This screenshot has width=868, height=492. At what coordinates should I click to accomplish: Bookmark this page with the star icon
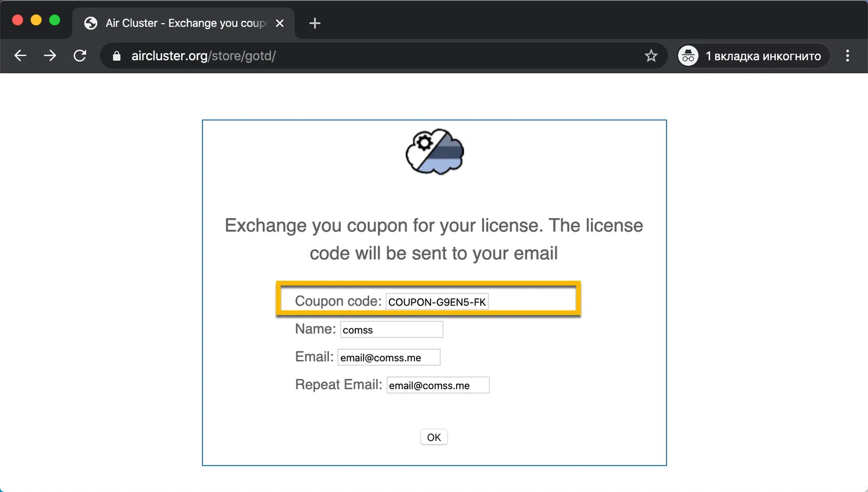tap(651, 56)
